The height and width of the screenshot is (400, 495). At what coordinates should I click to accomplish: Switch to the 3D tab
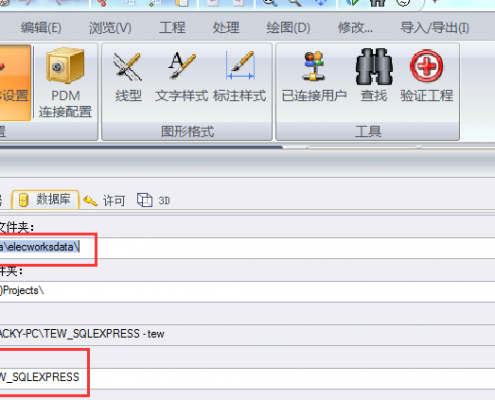pos(154,200)
